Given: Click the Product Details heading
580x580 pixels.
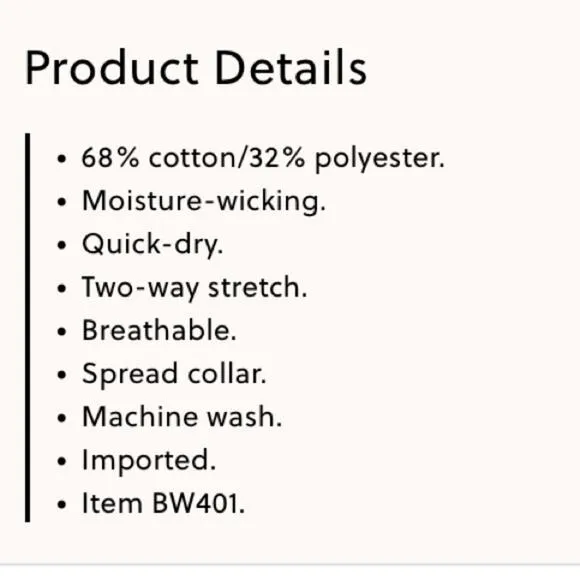Looking at the screenshot, I should pos(196,68).
